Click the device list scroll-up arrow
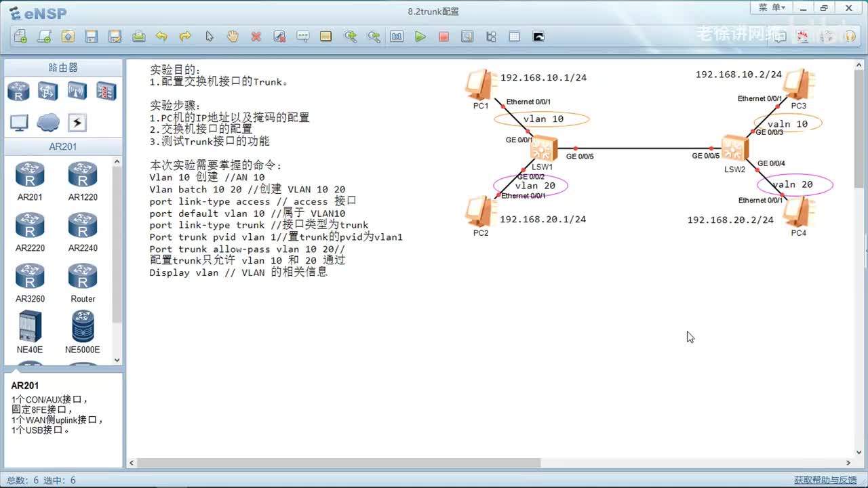The height and width of the screenshot is (488, 868). coord(117,162)
